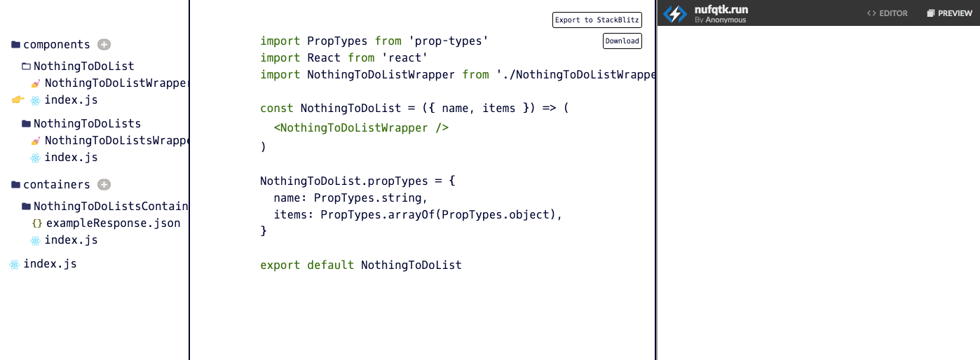Collapse the NothingToDoListsContainer folder
Image resolution: width=980 pixels, height=360 pixels.
click(x=26, y=207)
